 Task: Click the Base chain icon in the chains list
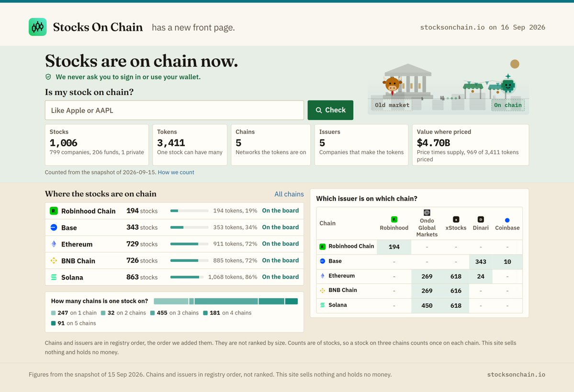[x=54, y=227]
